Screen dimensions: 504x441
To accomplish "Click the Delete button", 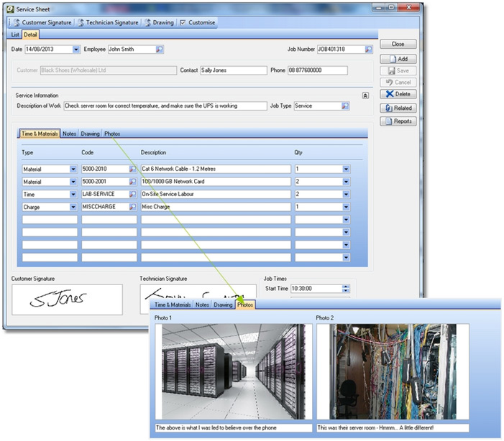I will [x=398, y=94].
